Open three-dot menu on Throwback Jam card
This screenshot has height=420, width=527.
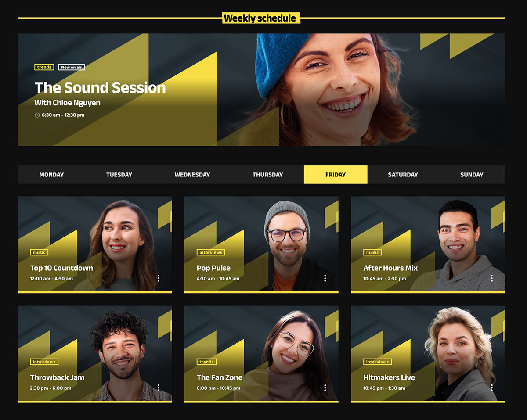[159, 388]
